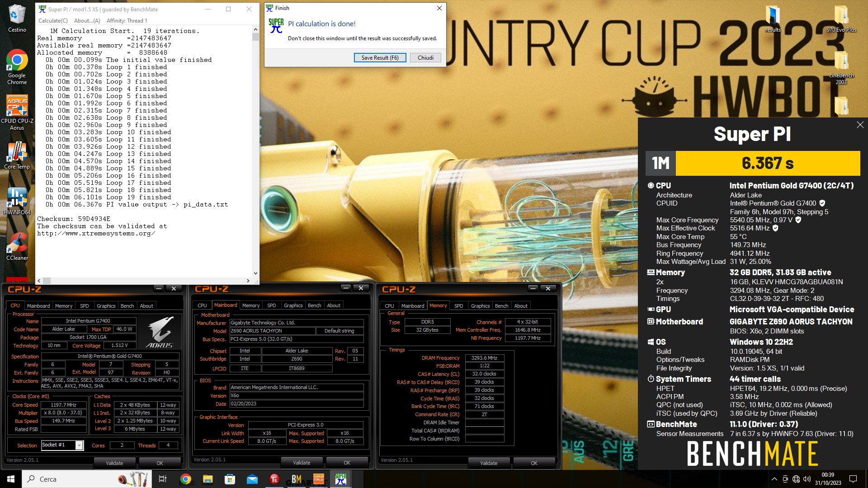Click Validate in middle CPU-Z window
Screen dimensions: 868x488
click(302, 463)
